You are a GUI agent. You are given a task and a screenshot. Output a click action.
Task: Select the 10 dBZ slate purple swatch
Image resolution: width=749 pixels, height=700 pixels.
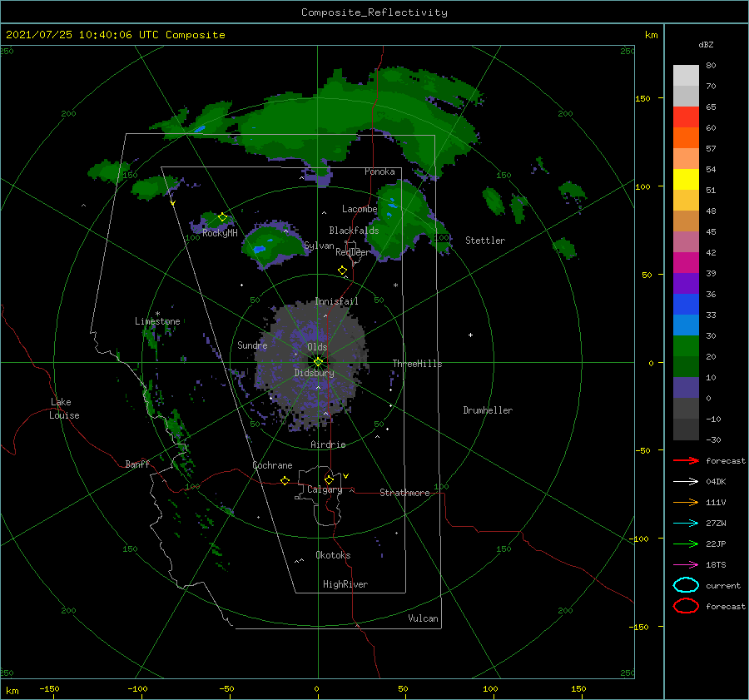[x=686, y=388]
